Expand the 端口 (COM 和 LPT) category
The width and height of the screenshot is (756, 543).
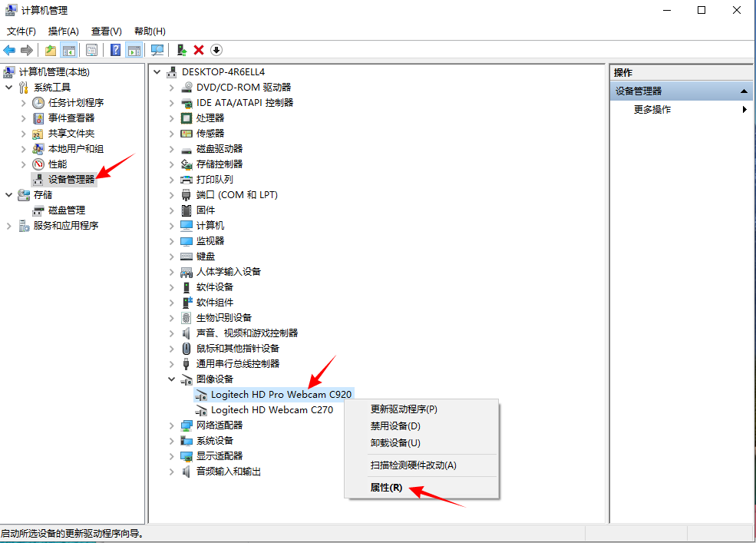172,195
